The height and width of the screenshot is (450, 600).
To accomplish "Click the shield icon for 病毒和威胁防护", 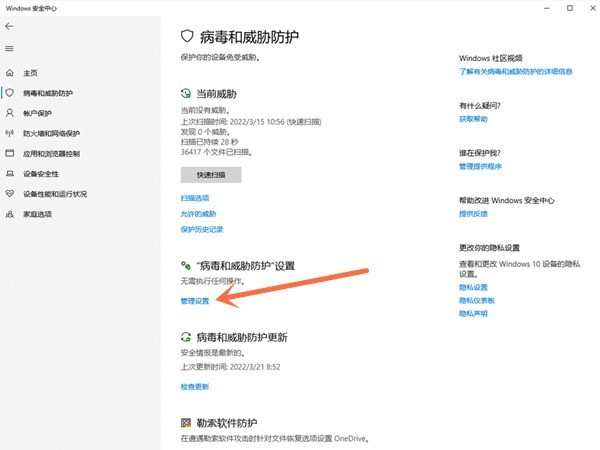I will tap(10, 93).
